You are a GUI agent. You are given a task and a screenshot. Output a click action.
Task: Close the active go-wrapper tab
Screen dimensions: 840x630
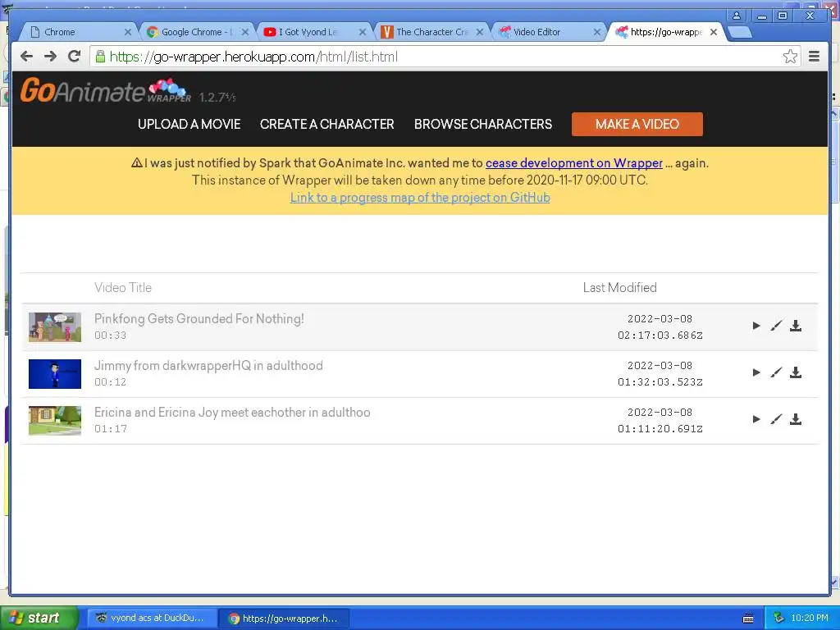[714, 32]
